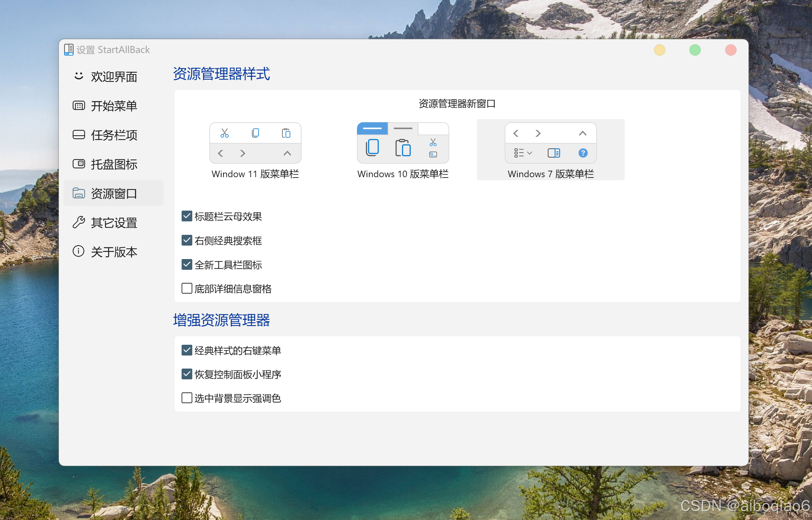
Task: Click the Windows 10 版菜单栏 label
Action: [x=403, y=174]
